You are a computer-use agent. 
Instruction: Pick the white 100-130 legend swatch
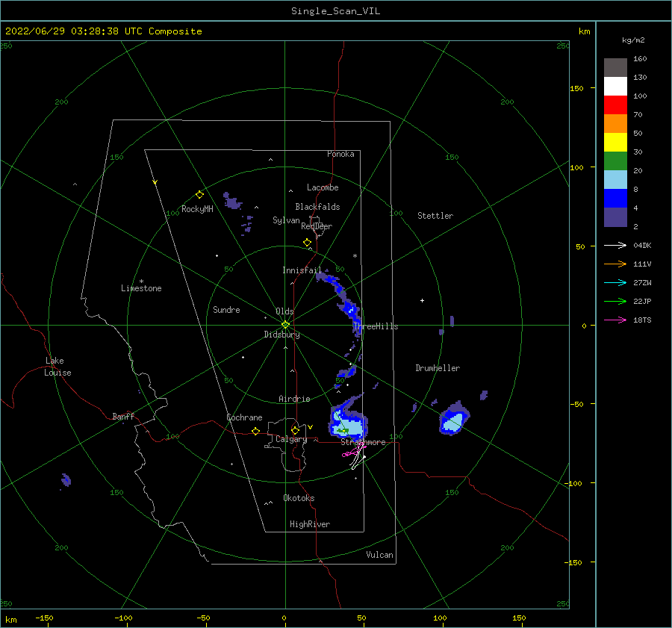click(615, 86)
